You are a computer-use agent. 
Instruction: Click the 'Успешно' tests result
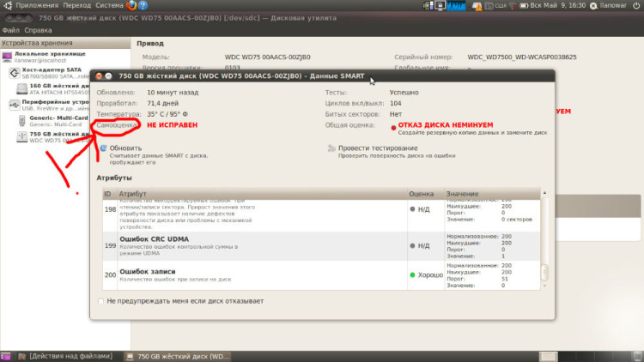pyautogui.click(x=404, y=93)
